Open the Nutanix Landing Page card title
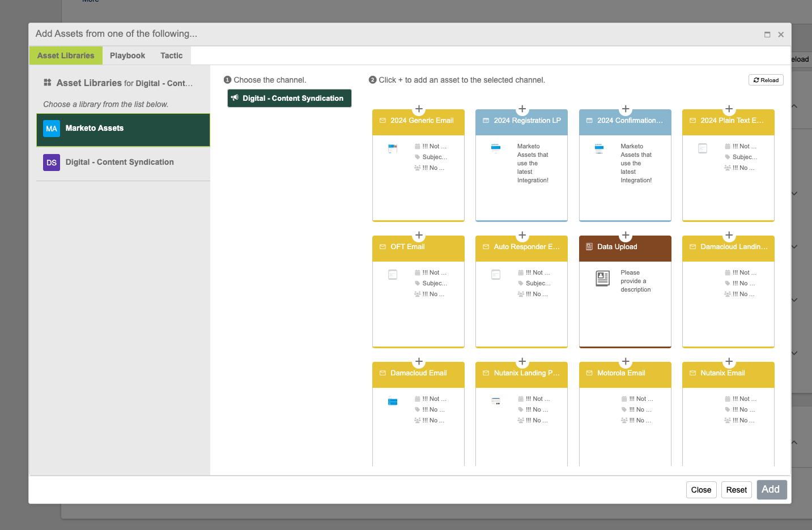This screenshot has height=530, width=812. (x=526, y=373)
